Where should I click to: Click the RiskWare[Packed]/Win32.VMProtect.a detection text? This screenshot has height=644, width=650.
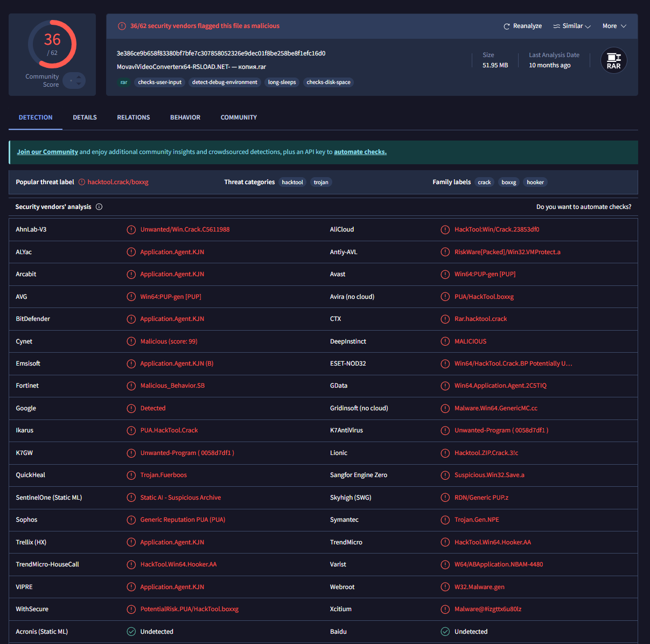tap(507, 252)
